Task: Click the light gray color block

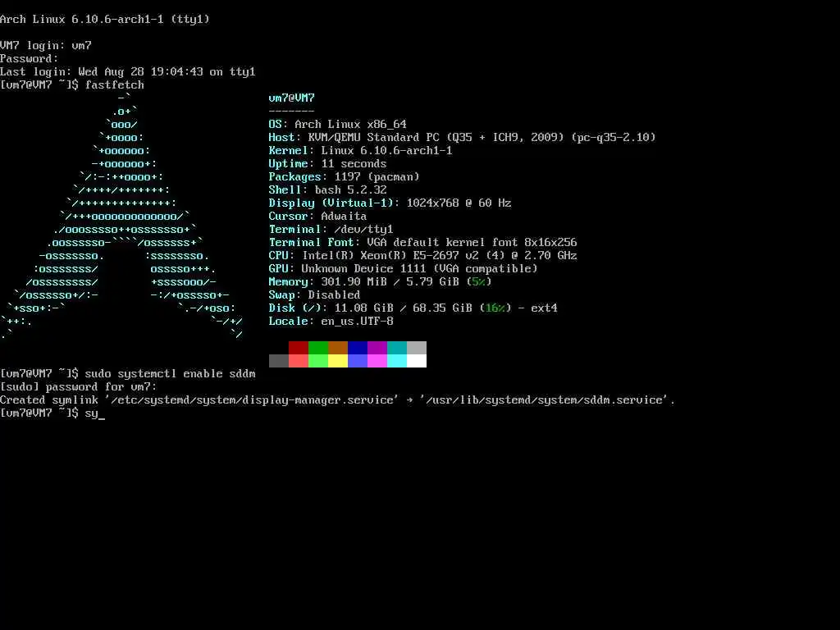Action: pos(417,348)
